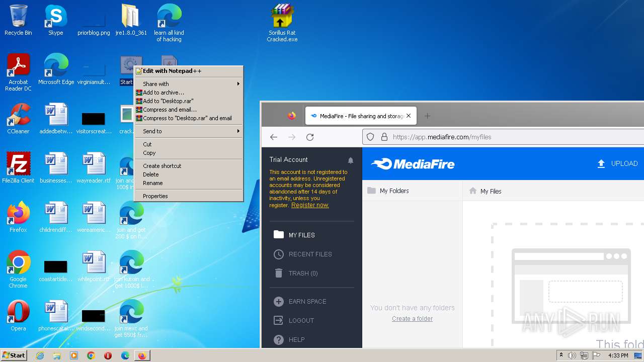
Task: Click the MediaFire notification bell icon
Action: pos(351,160)
